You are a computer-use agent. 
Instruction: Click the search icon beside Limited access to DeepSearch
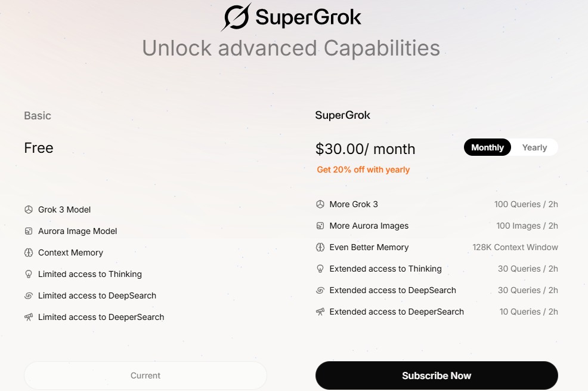point(28,295)
